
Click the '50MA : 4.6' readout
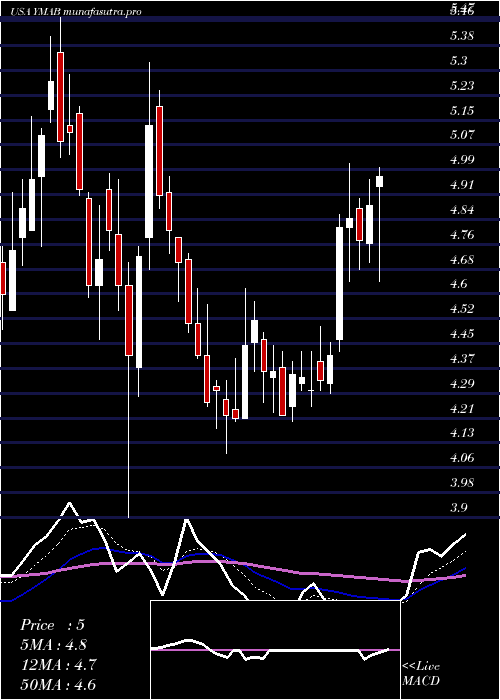pyautogui.click(x=58, y=685)
